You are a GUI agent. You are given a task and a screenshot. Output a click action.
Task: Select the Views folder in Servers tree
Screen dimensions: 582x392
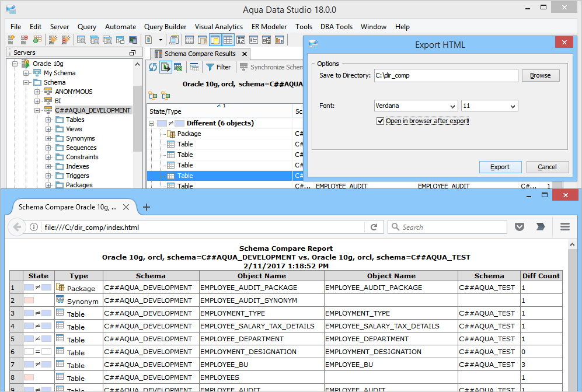tap(74, 129)
